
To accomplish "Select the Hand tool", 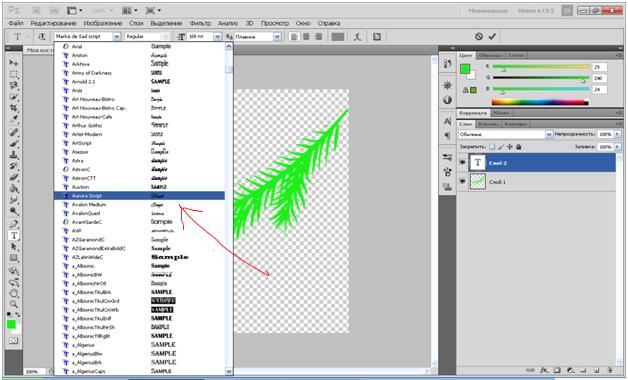I will (14, 293).
